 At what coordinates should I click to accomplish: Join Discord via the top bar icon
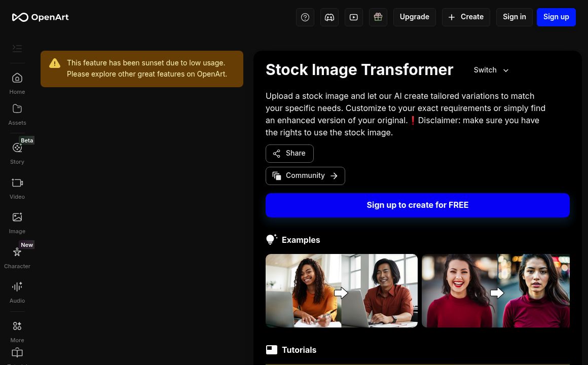[x=329, y=17]
